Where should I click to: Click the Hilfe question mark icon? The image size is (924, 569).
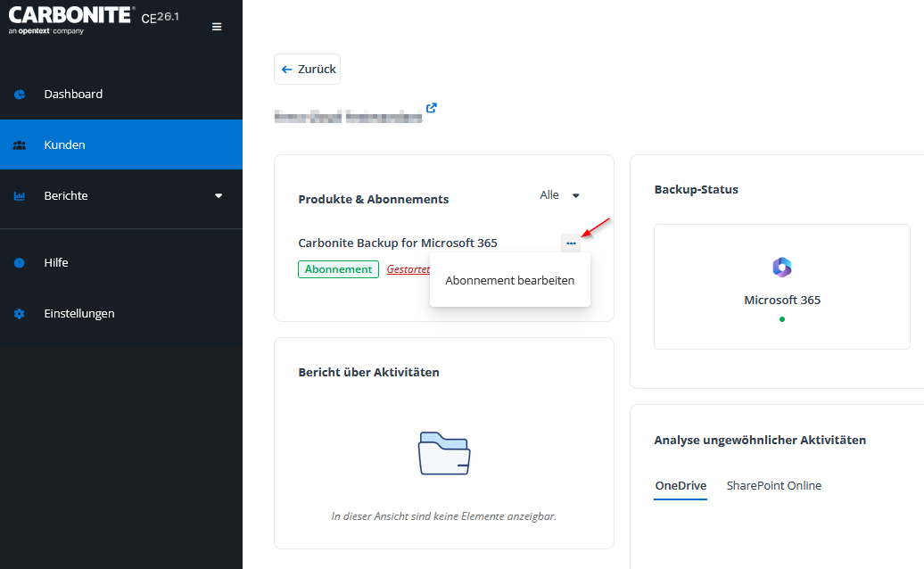[x=20, y=263]
